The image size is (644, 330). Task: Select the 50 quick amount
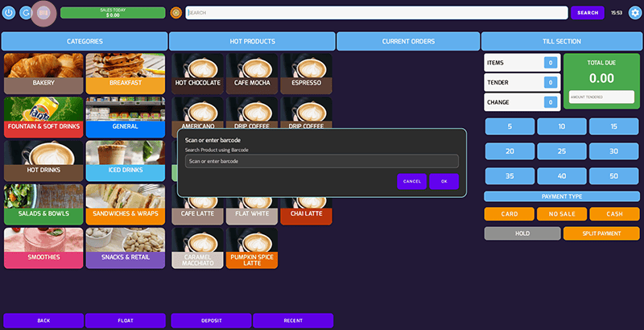pyautogui.click(x=613, y=176)
